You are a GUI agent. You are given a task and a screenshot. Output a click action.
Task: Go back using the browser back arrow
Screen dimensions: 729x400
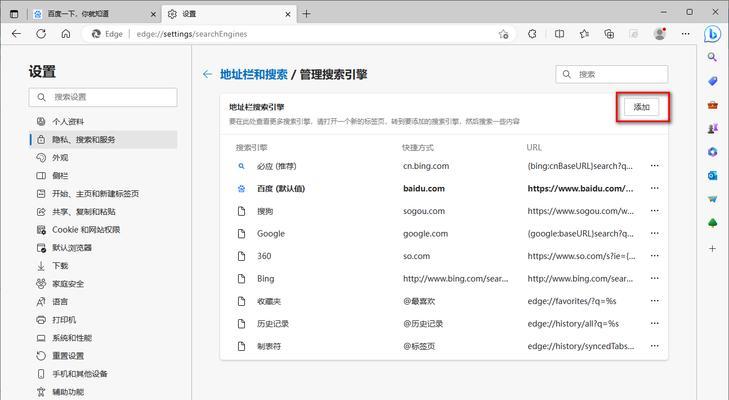pos(16,33)
